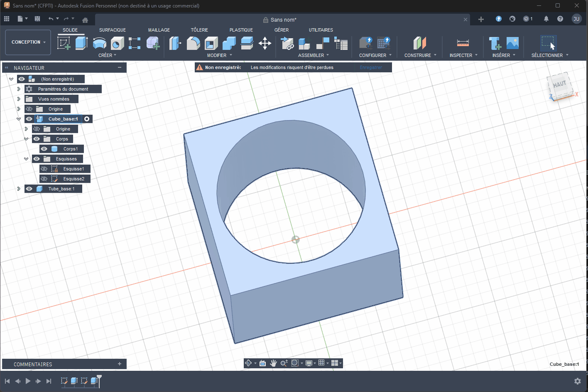588x392 pixels.
Task: Select the Create Sketch tool icon
Action: coord(64,43)
